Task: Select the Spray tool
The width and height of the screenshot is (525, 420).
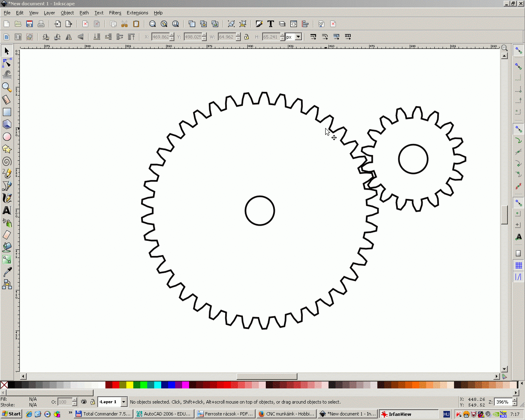Action: 7,223
